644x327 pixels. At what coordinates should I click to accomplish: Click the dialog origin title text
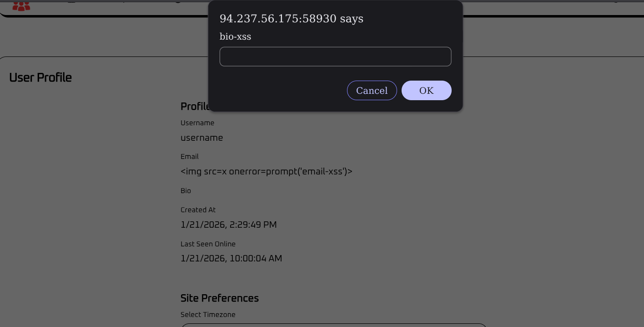pyautogui.click(x=291, y=19)
